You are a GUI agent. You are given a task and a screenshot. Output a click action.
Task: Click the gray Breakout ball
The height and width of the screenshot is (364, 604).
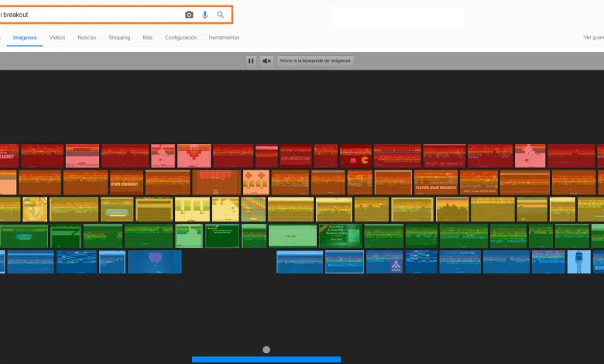[x=266, y=350]
